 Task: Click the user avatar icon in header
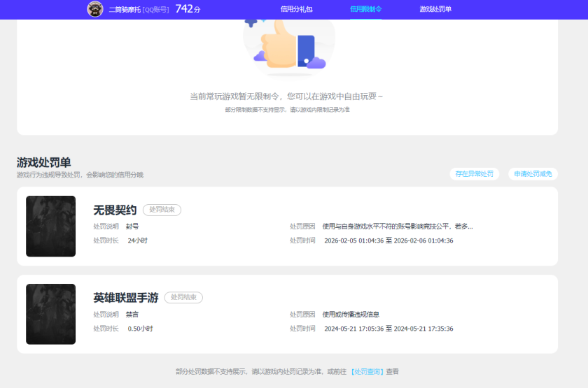[94, 9]
